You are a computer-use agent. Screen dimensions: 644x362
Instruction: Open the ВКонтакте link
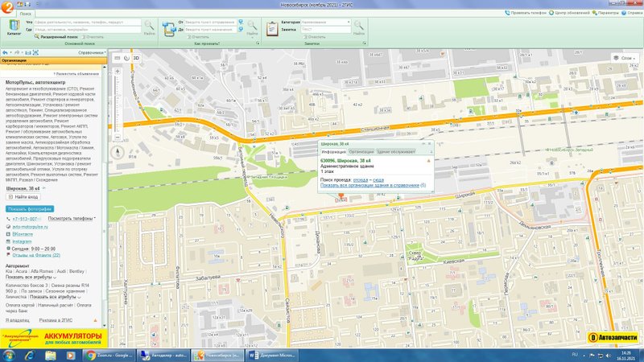(23, 234)
